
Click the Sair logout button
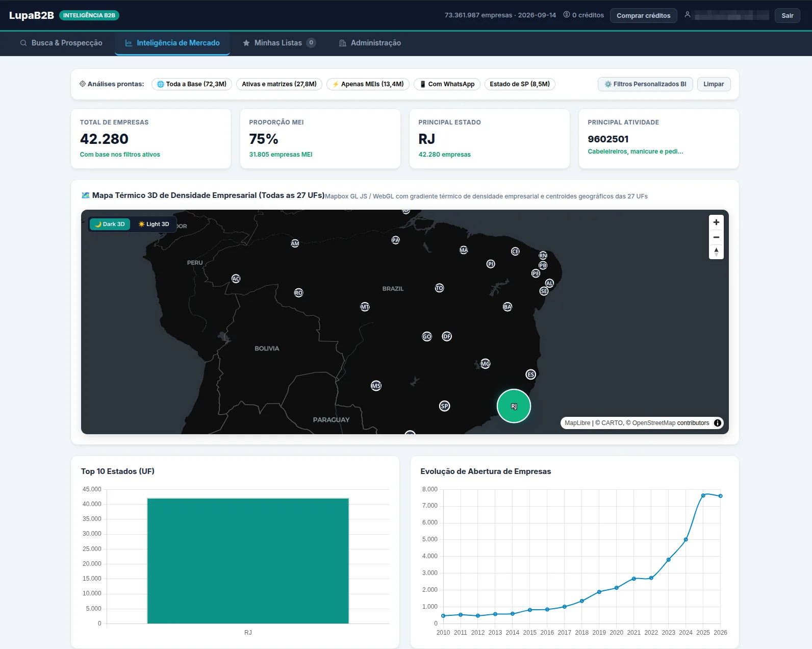[x=787, y=15]
